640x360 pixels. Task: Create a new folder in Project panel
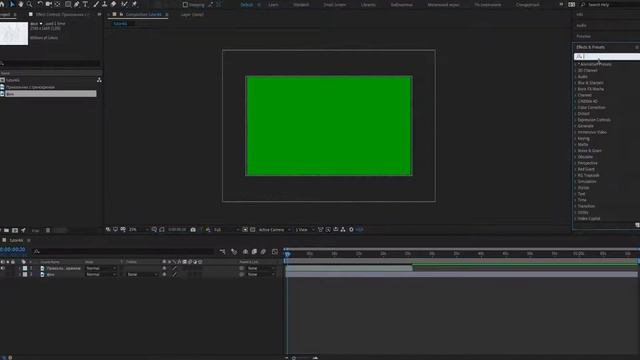(7, 231)
